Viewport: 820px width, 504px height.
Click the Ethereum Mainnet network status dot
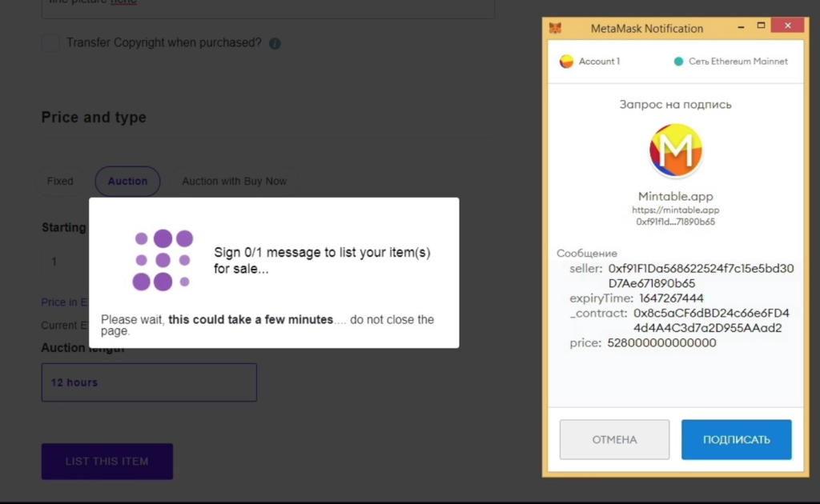(x=678, y=61)
